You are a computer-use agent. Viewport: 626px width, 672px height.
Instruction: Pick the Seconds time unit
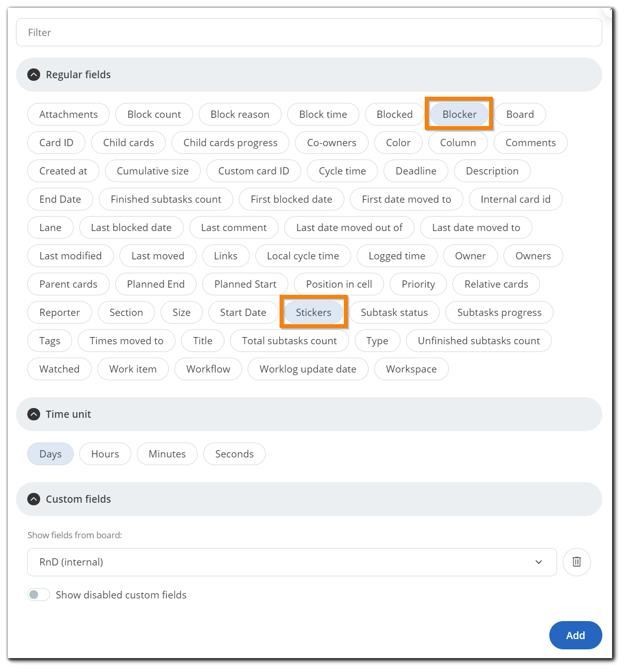tap(234, 454)
